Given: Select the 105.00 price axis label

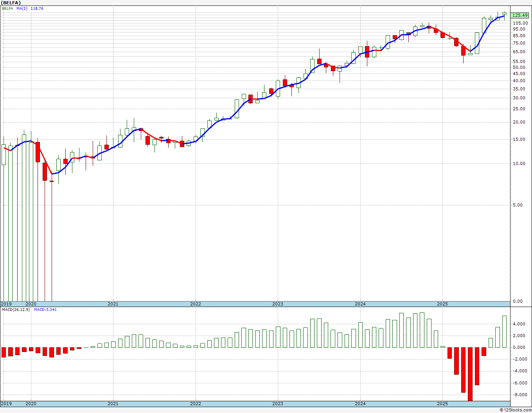Looking at the screenshot, I should click(x=520, y=23).
